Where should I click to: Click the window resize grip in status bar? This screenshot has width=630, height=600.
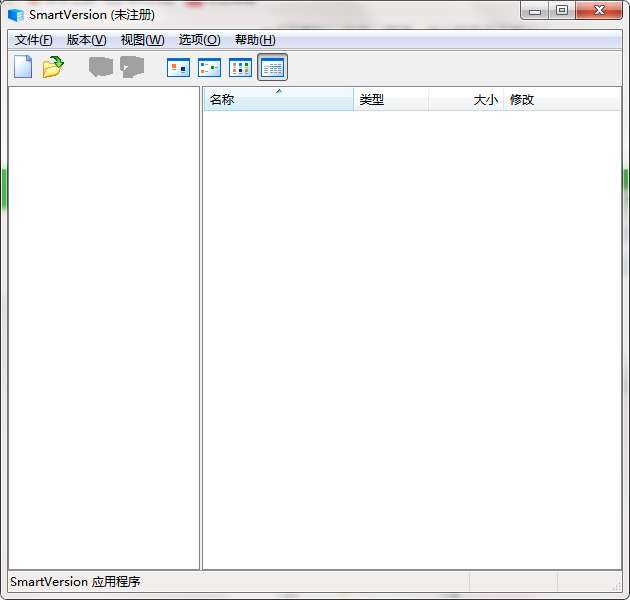[617, 587]
